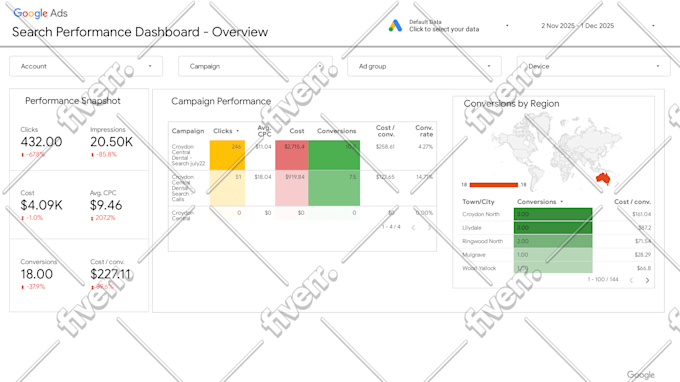Click the red conversions legend bar under map
The image size is (680, 382).
click(494, 185)
